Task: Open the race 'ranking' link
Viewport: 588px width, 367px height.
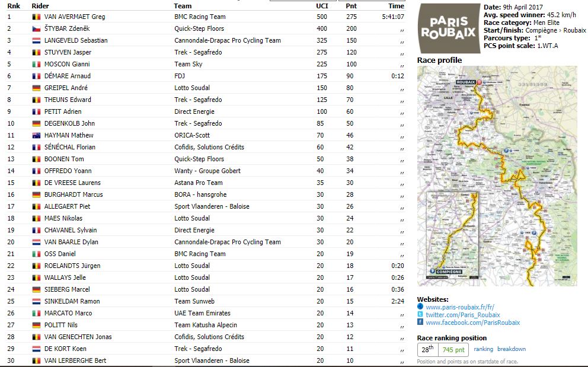Action: (x=483, y=349)
